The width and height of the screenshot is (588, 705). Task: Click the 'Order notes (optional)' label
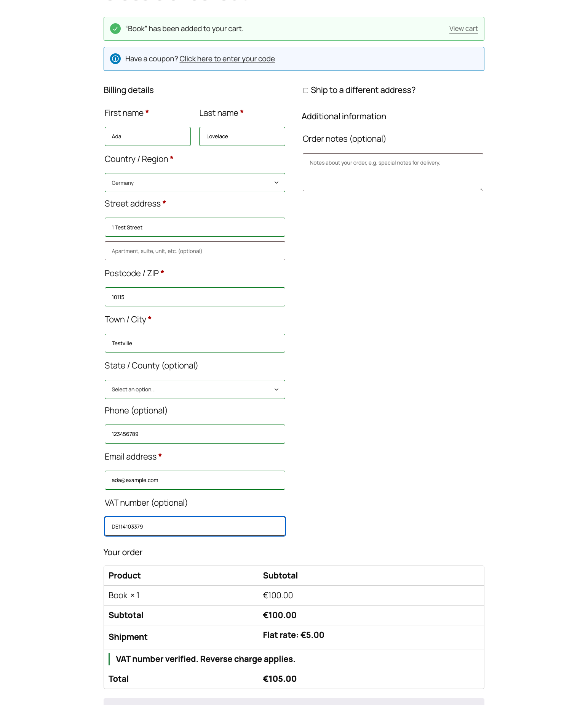click(344, 139)
